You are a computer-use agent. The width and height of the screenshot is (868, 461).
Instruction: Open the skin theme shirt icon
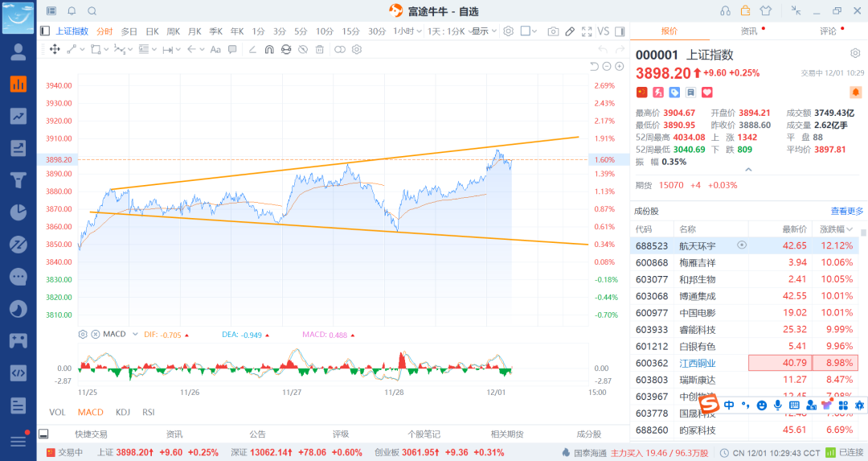766,10
